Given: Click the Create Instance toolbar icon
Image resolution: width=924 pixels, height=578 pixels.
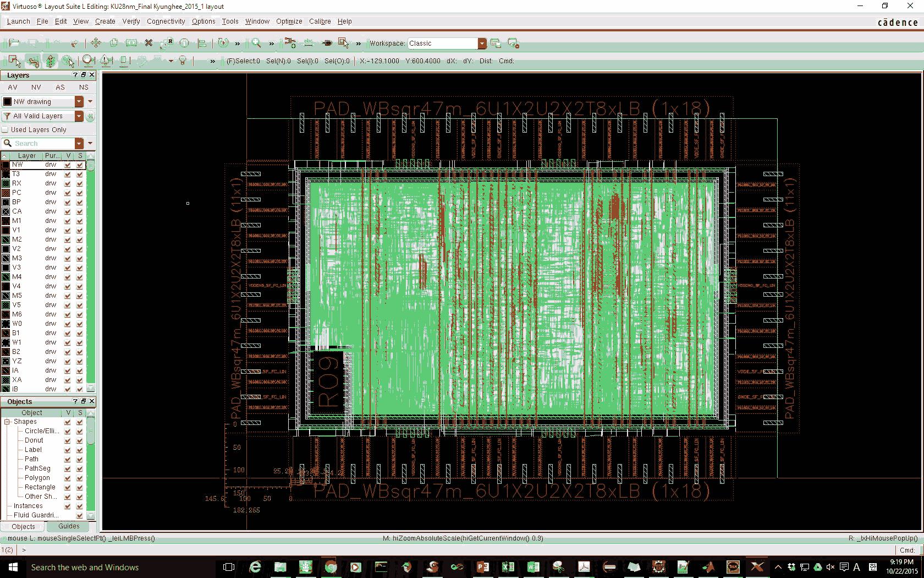Looking at the screenshot, I should click(x=290, y=43).
